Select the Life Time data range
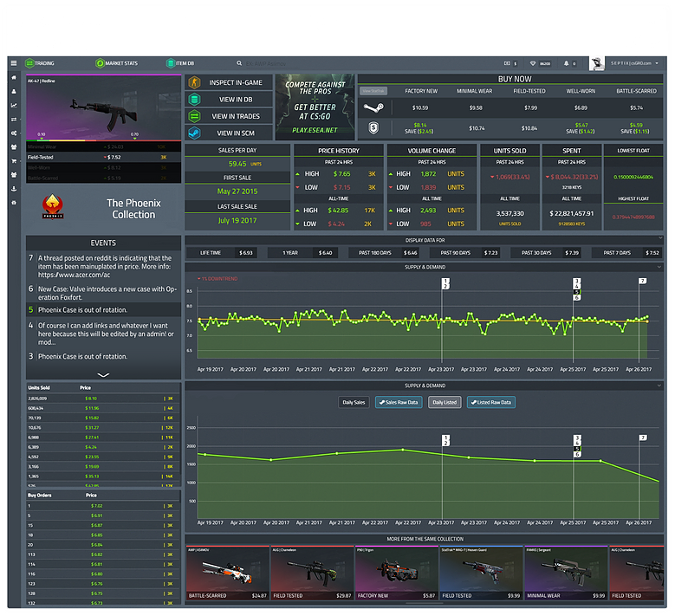The height and width of the screenshot is (616, 675). tap(222, 253)
